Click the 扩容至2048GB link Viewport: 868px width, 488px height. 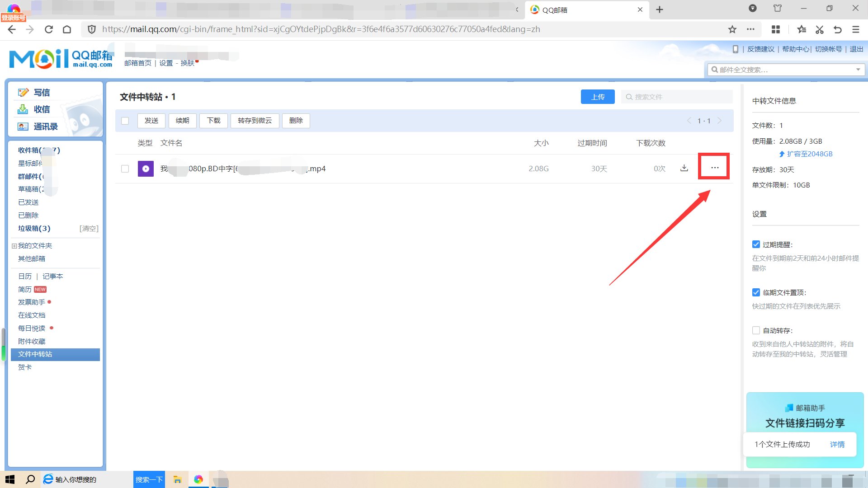(809, 154)
